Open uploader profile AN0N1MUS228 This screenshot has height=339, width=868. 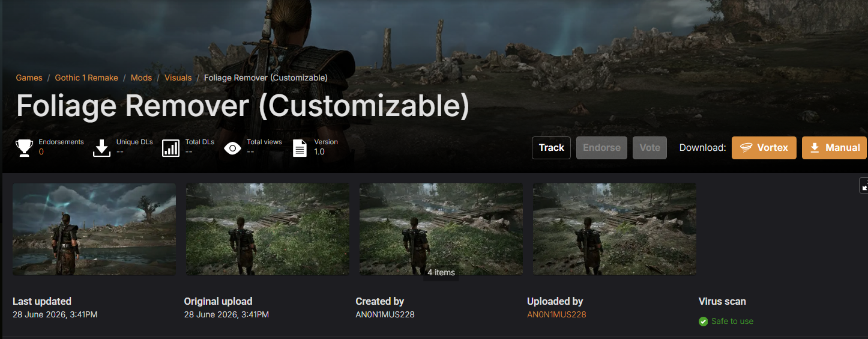tap(556, 314)
